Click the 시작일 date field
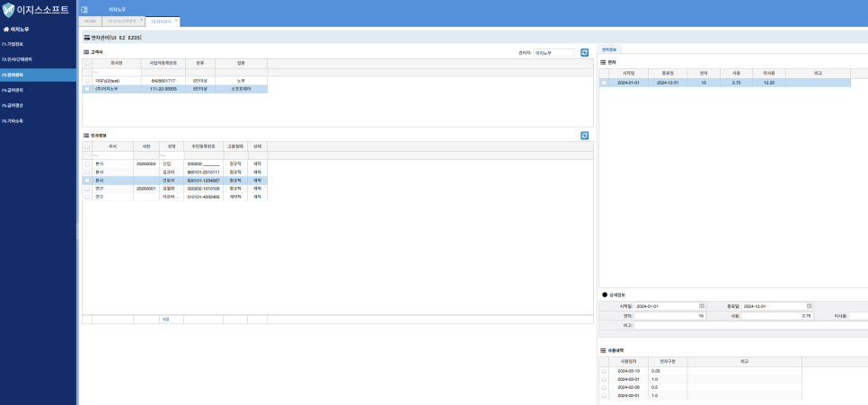Viewport: 868px width, 405px height. (667, 306)
